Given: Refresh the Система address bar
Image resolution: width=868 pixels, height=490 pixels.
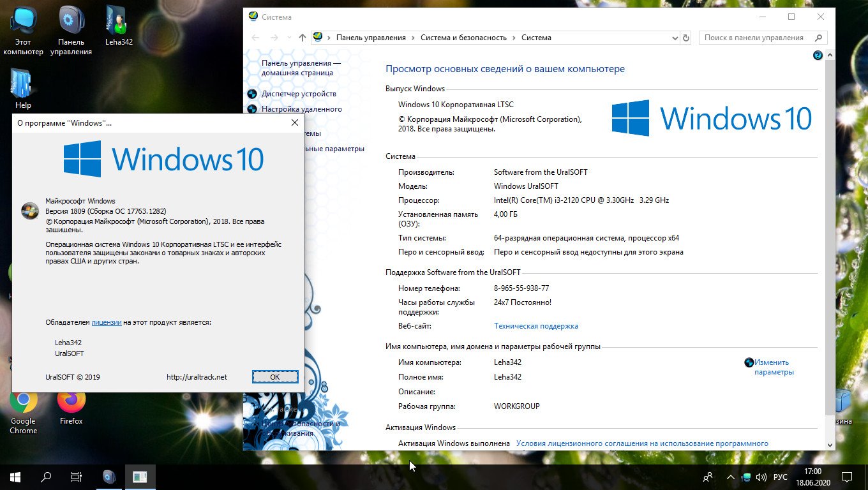Looking at the screenshot, I should 686,38.
